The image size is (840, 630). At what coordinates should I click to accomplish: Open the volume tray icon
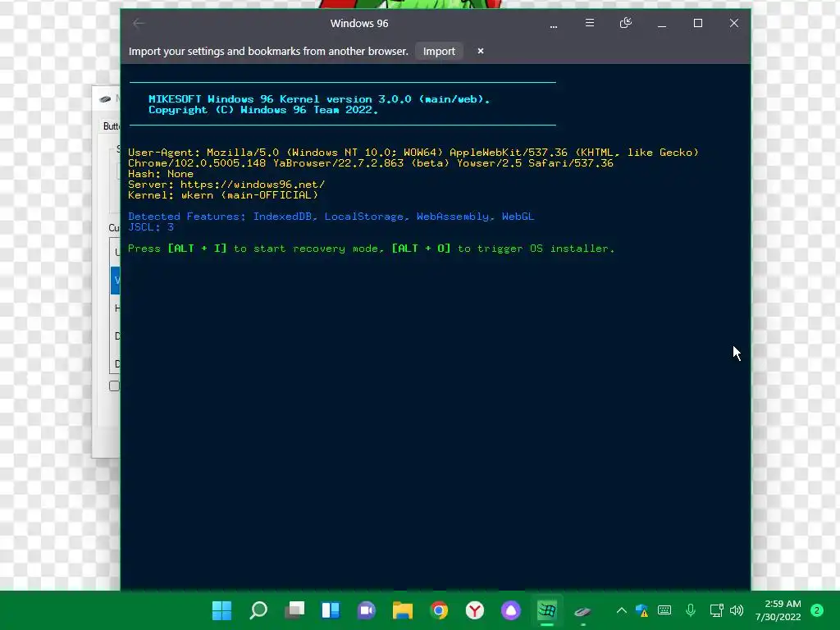[x=737, y=609]
